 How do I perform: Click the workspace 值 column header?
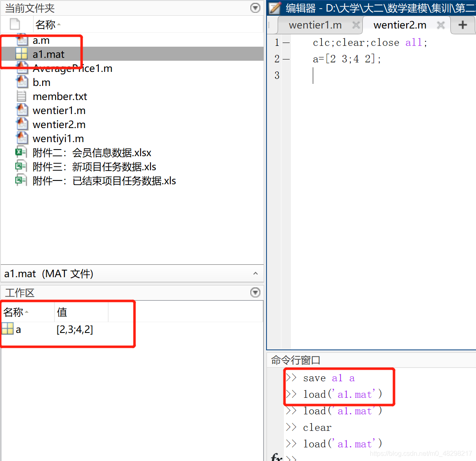click(x=62, y=312)
